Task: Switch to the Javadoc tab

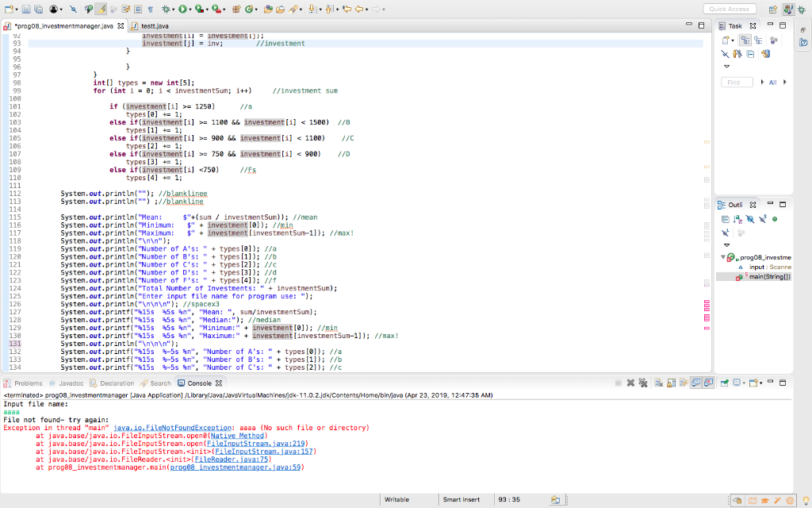Action: coord(67,383)
